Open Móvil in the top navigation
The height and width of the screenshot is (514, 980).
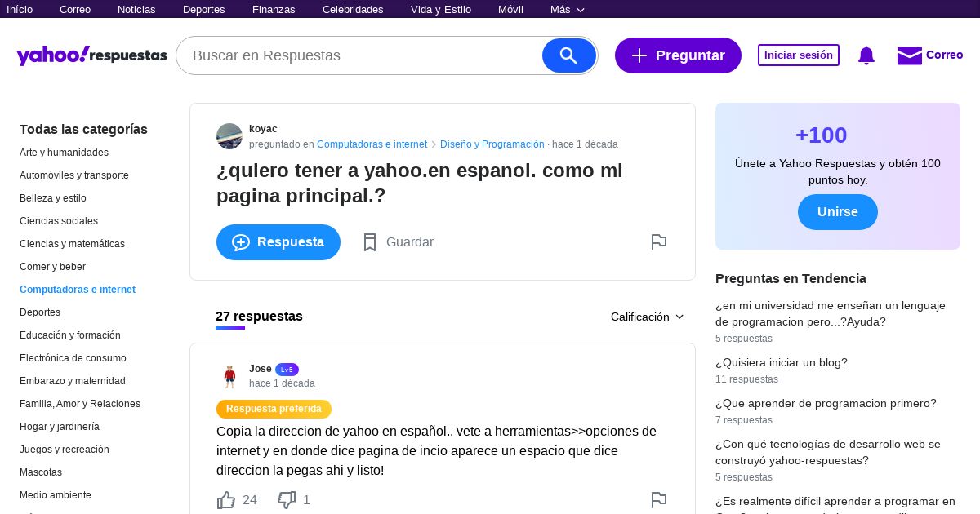(x=510, y=10)
